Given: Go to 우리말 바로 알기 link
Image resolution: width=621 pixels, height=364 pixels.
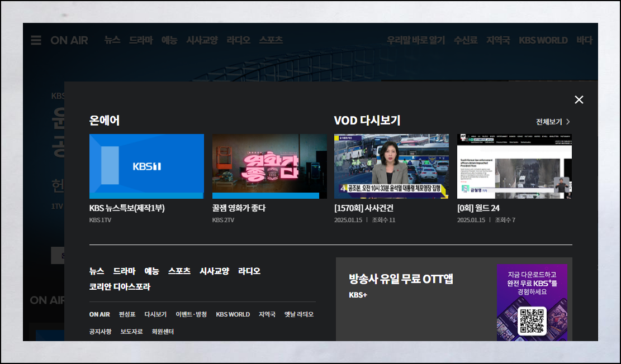Looking at the screenshot, I should (416, 40).
